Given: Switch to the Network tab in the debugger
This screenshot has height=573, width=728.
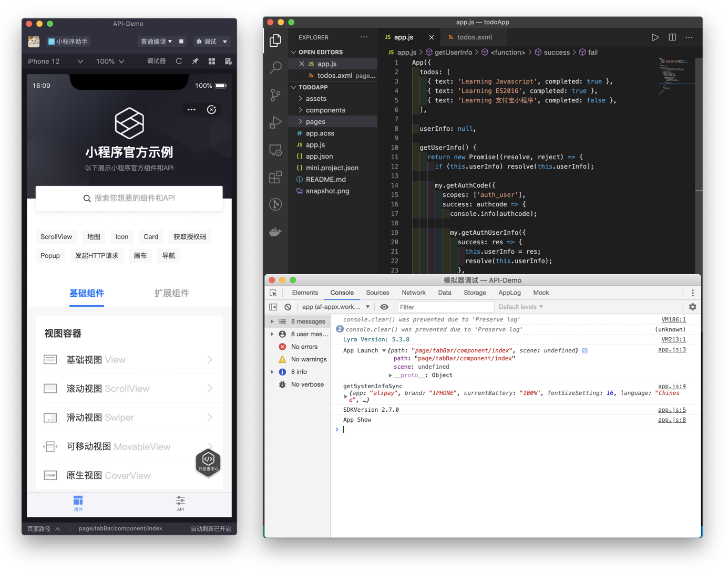Looking at the screenshot, I should pos(413,293).
